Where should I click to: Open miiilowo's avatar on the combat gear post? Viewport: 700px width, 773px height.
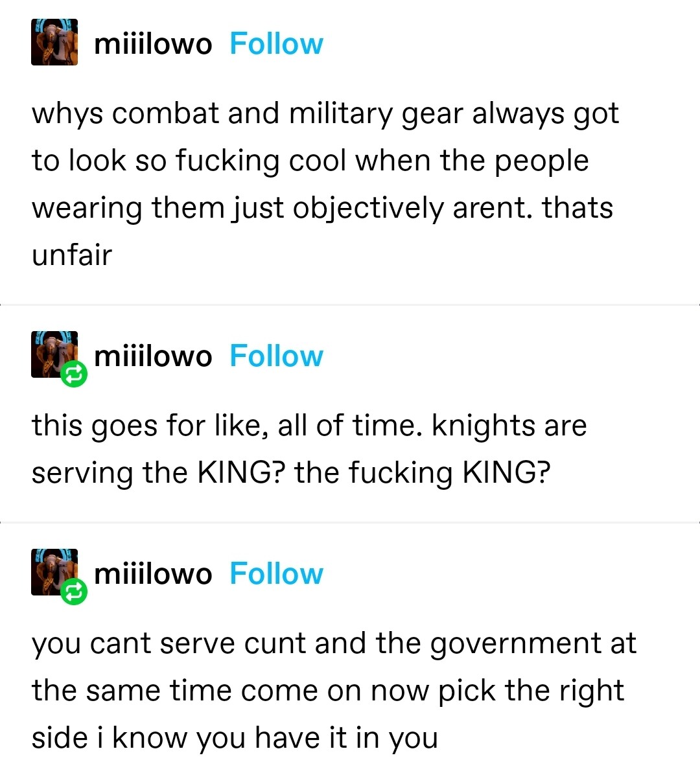[x=54, y=42]
